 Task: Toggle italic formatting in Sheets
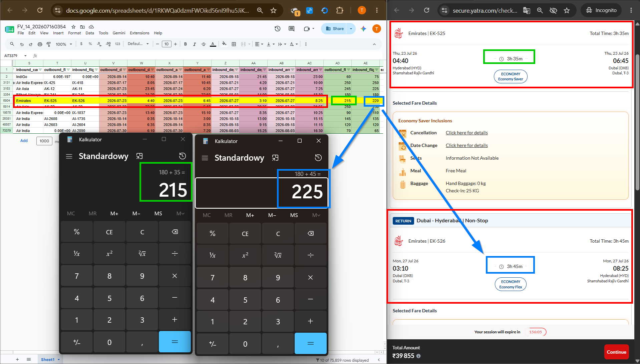point(195,44)
